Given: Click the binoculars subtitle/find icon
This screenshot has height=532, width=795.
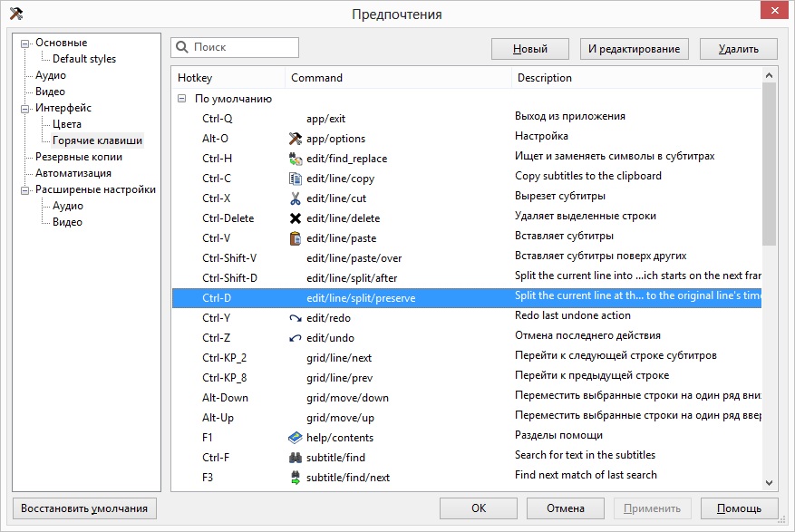Looking at the screenshot, I should point(295,458).
